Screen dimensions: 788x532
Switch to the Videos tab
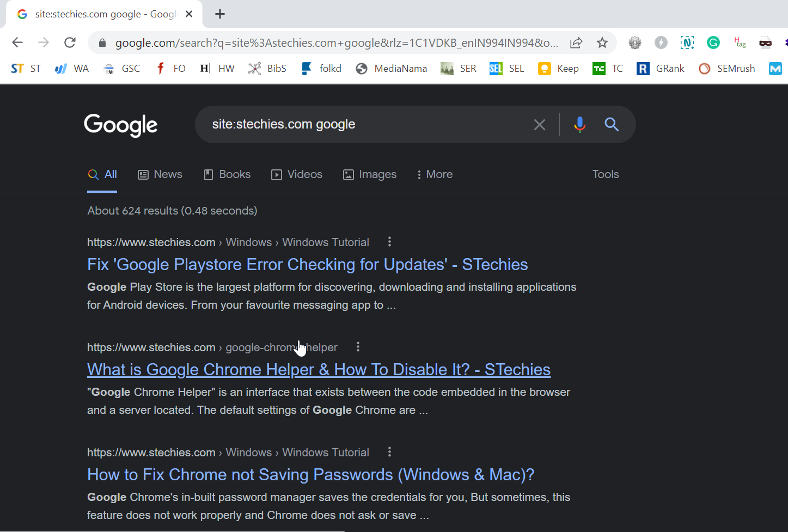tap(297, 174)
